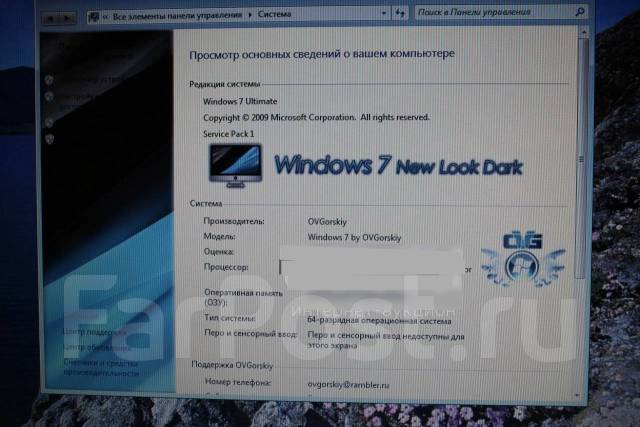Go forward with the Forward arrow

coord(67,18)
